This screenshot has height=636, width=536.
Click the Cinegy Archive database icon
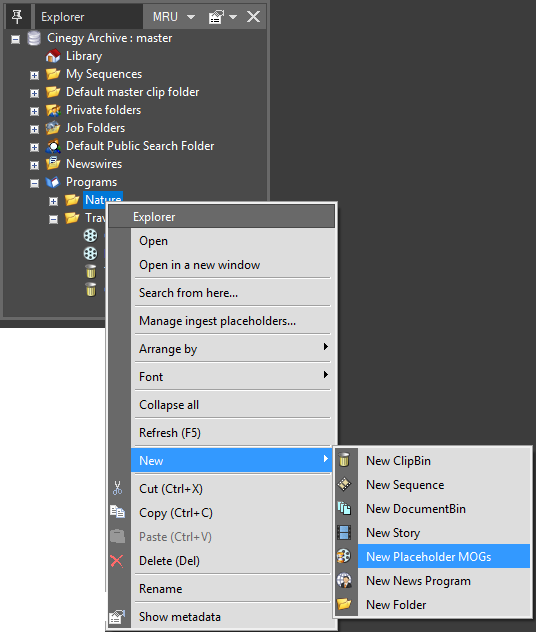[x=34, y=38]
